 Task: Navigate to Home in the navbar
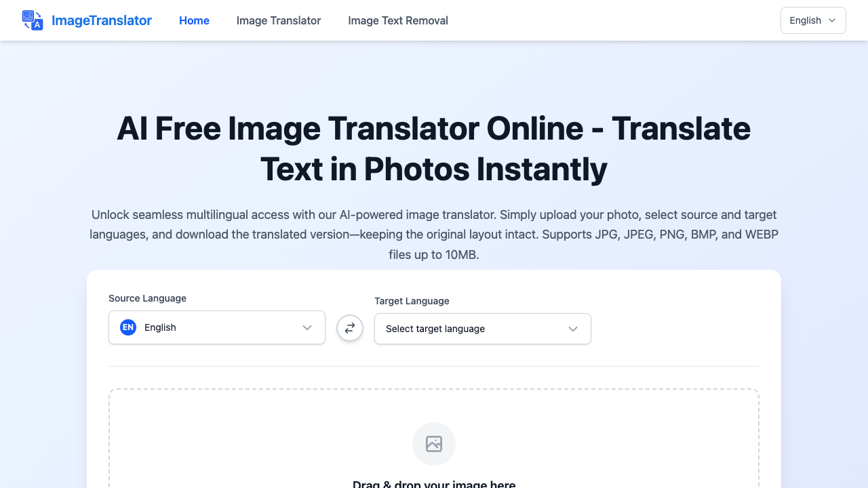(x=194, y=20)
